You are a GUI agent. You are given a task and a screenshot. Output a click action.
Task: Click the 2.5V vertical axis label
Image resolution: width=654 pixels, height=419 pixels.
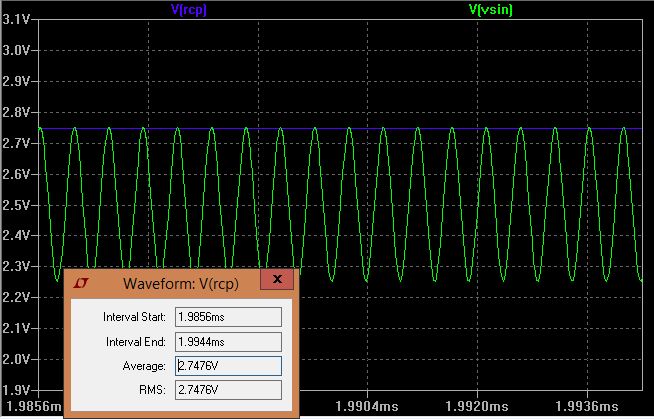pyautogui.click(x=16, y=205)
